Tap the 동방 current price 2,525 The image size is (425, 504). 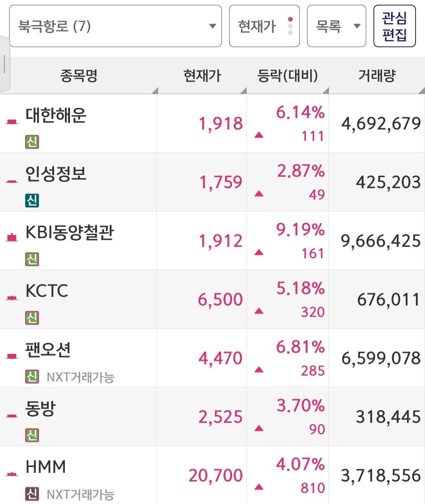[x=220, y=417]
